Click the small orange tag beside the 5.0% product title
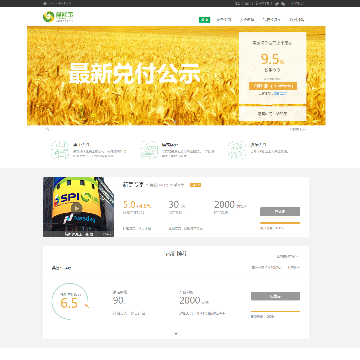Image resolution: width=360 pixels, height=360 pixels. click(195, 185)
